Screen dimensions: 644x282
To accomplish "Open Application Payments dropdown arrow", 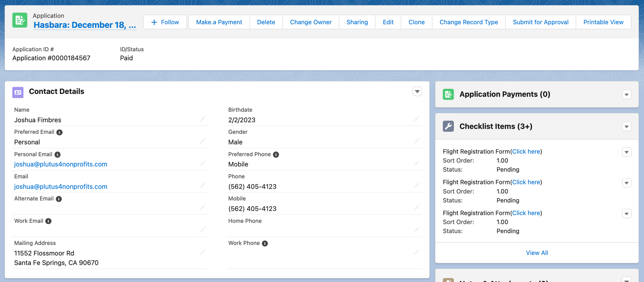I will 627,95.
